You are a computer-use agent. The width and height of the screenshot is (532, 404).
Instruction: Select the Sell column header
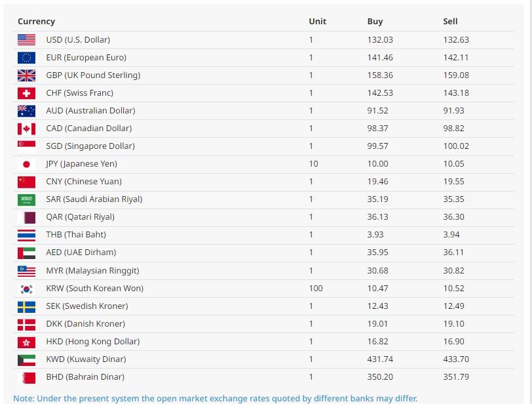coord(450,22)
